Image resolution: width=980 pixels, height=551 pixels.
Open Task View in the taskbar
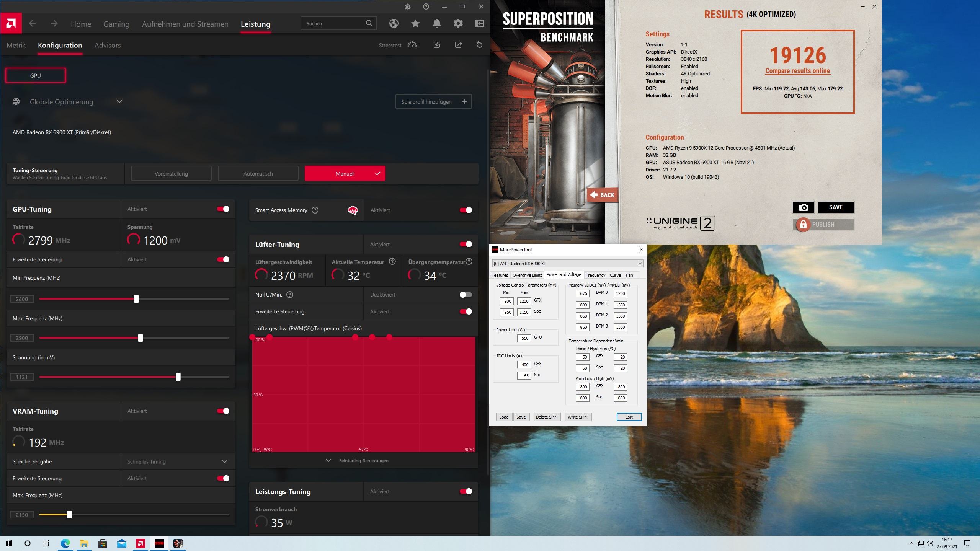click(x=46, y=543)
